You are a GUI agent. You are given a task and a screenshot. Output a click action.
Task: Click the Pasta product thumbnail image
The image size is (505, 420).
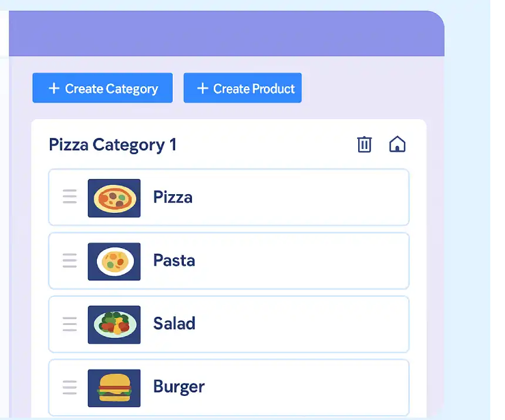(x=114, y=261)
